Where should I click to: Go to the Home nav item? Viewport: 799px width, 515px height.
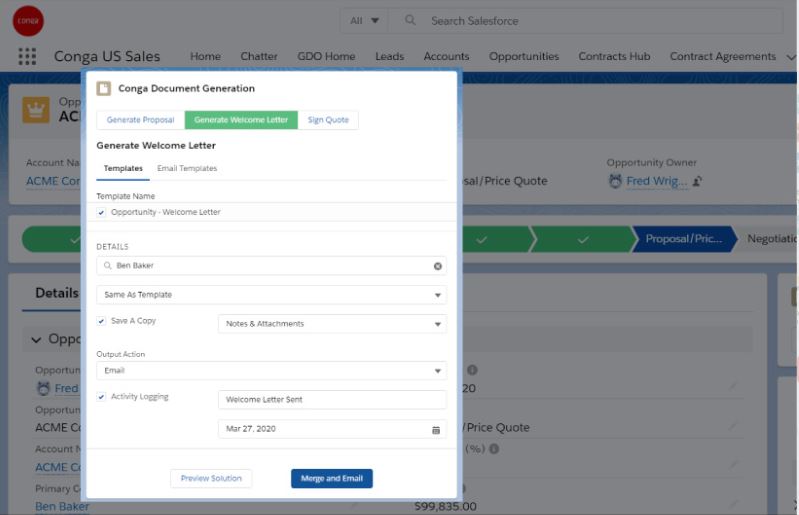tap(205, 56)
